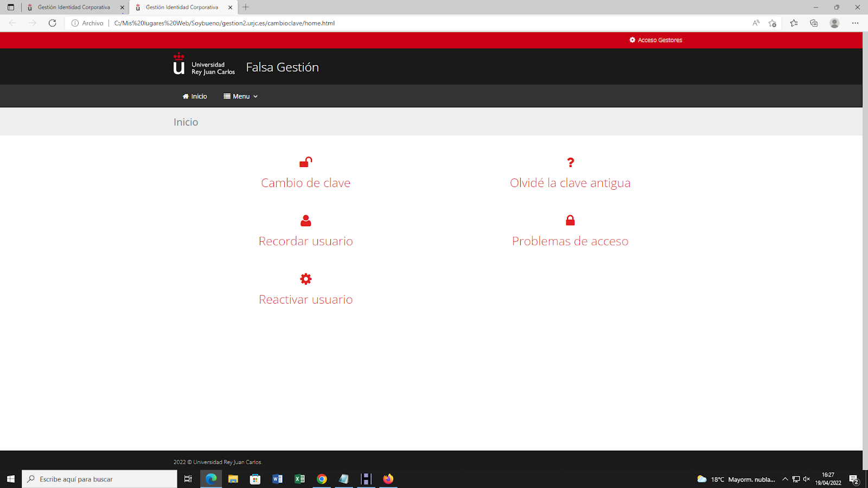This screenshot has height=488, width=868.
Task: Expand the Menu dropdown in the navigation bar
Action: [x=240, y=97]
